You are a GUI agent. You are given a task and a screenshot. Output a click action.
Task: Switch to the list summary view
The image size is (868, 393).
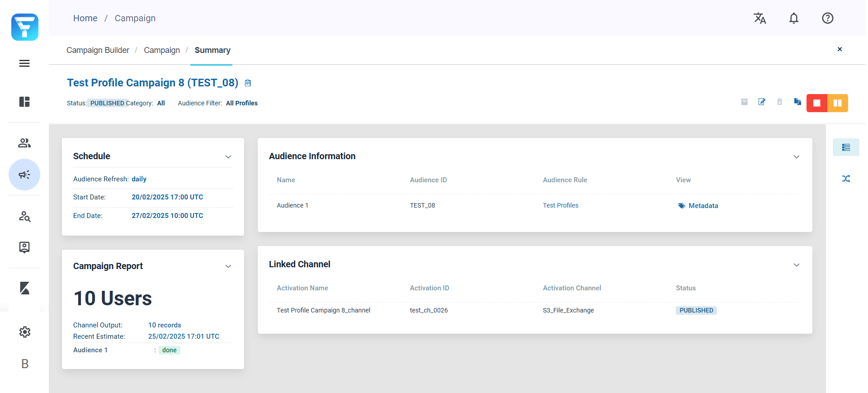pos(846,147)
